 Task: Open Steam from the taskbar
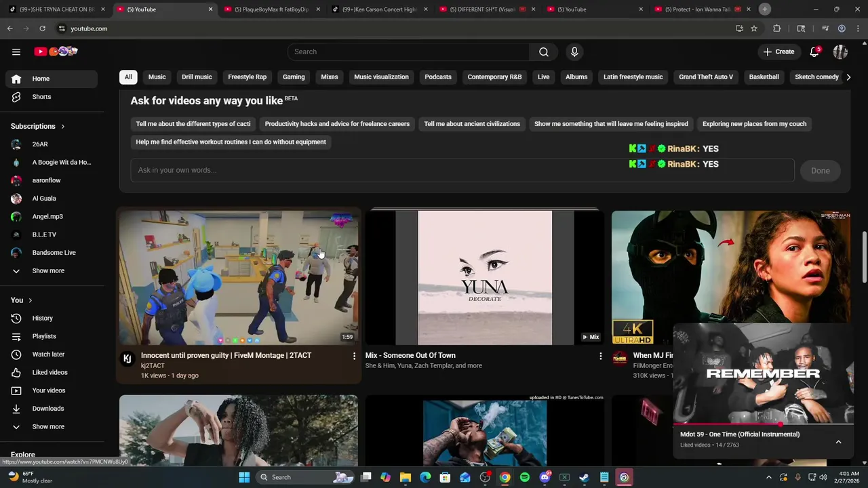tap(584, 477)
